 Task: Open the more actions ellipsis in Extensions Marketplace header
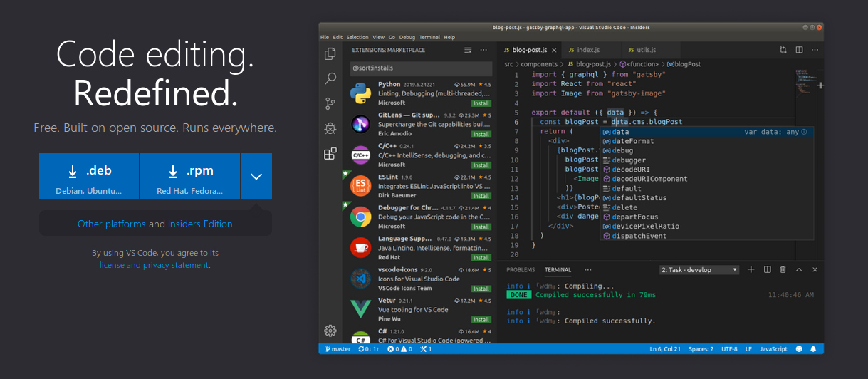(483, 50)
